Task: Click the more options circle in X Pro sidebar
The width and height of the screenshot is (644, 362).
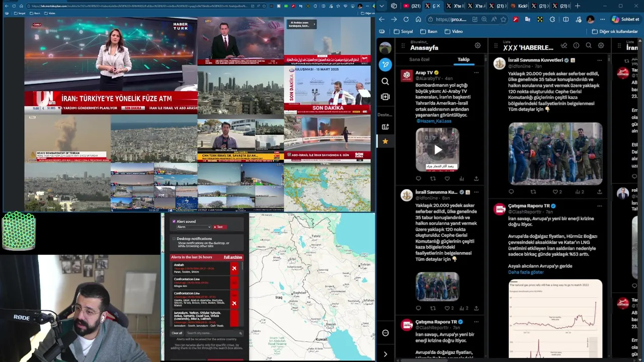Action: (x=385, y=333)
